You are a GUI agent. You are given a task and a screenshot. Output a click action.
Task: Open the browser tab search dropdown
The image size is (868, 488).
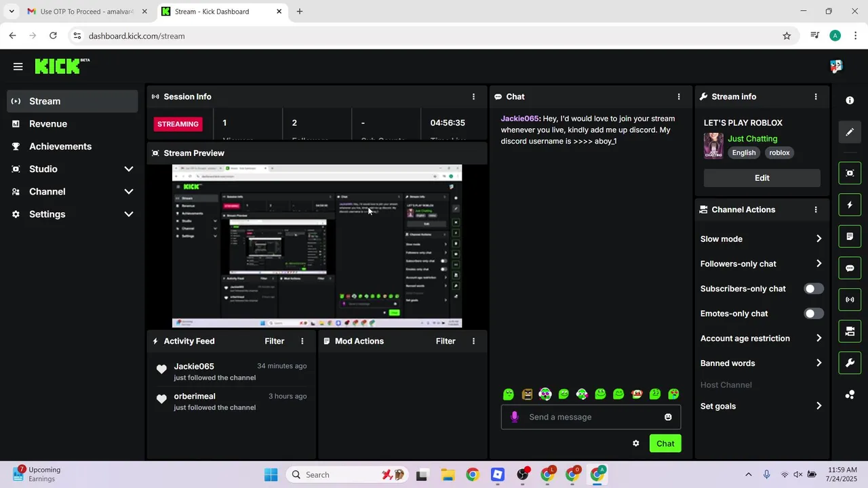(12, 12)
